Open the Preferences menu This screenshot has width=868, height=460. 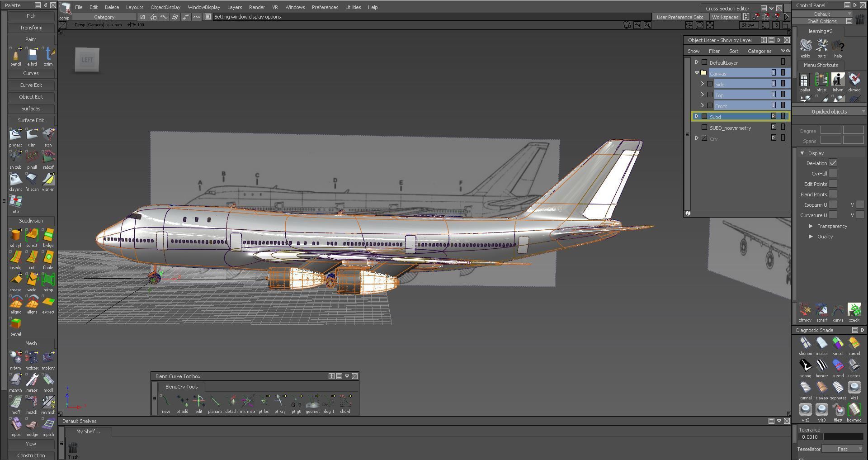pyautogui.click(x=325, y=7)
